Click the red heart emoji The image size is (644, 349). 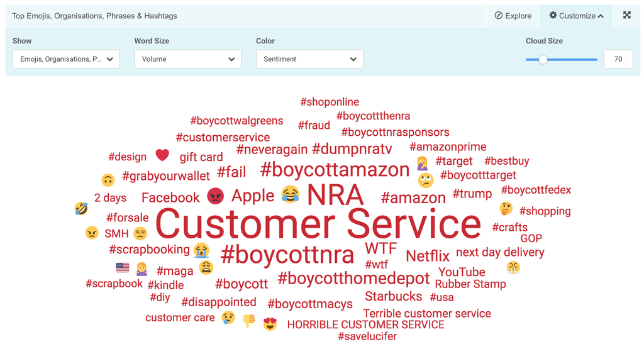[162, 155]
